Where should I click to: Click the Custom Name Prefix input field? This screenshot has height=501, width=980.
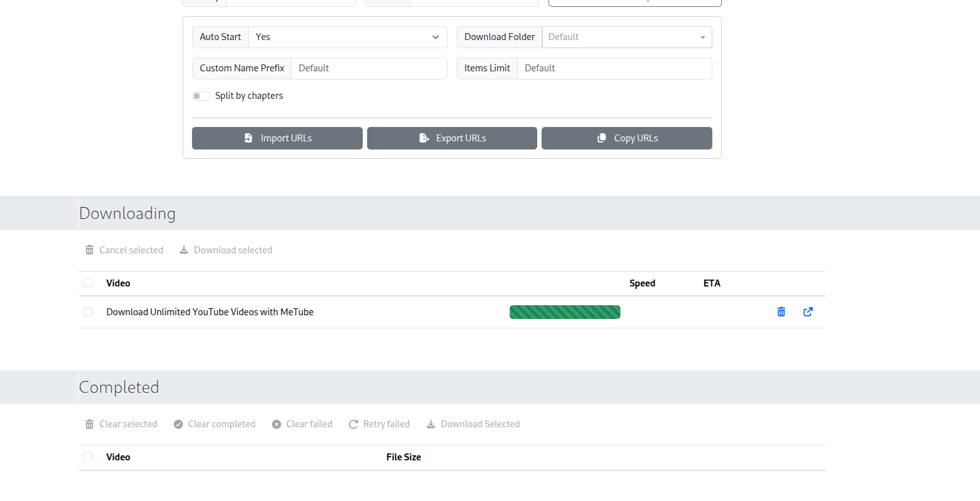[369, 68]
